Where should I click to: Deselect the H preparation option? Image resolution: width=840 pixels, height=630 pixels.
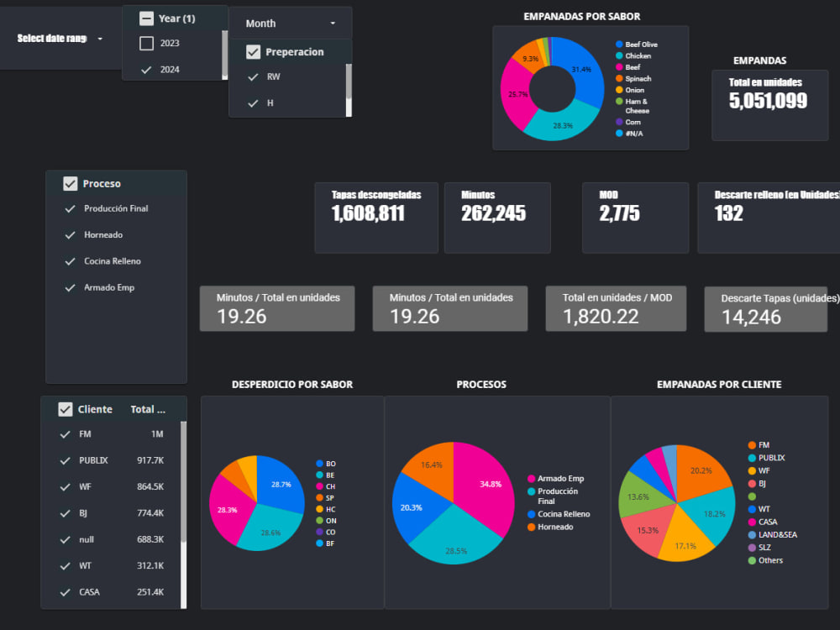pos(254,102)
